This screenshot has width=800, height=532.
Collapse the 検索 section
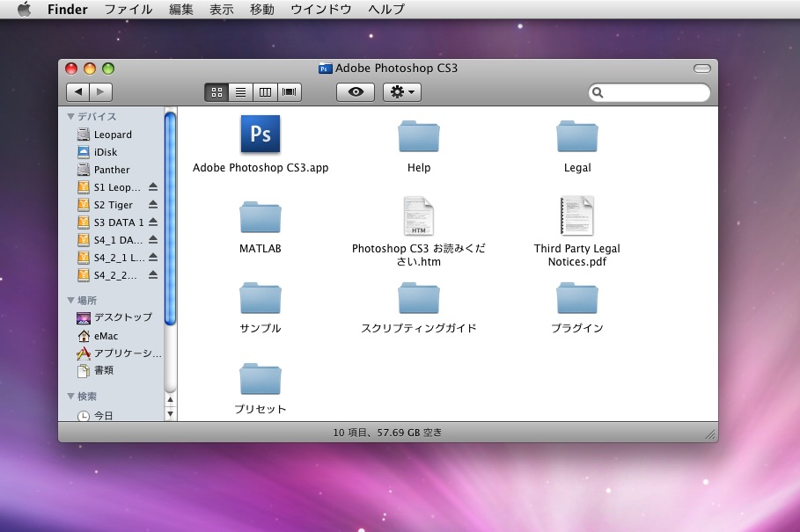click(x=71, y=396)
